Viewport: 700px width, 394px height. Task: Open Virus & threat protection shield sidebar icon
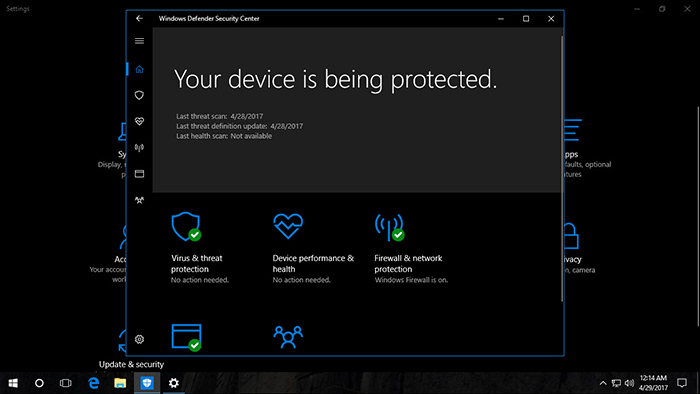click(139, 95)
